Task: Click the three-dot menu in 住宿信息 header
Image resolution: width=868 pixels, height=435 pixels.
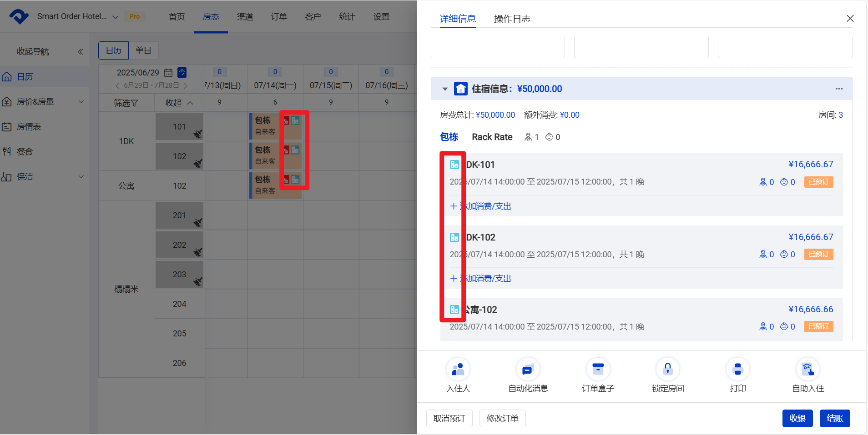Action: [x=839, y=89]
